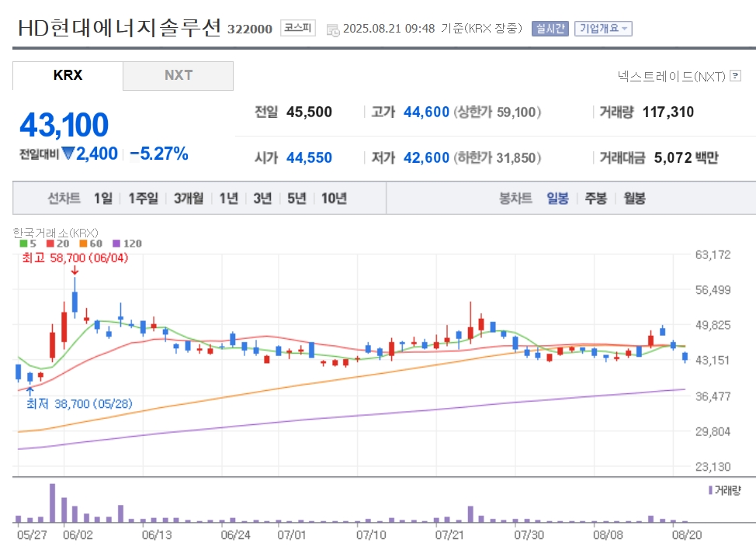Show the 주봉 weekly candle chart
Screen dimensions: 756x553
click(x=596, y=198)
